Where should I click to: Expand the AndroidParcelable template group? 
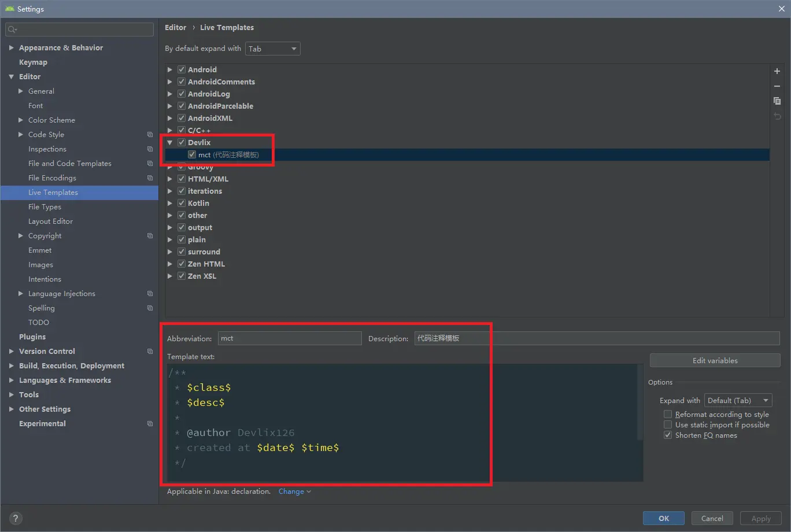pos(170,106)
